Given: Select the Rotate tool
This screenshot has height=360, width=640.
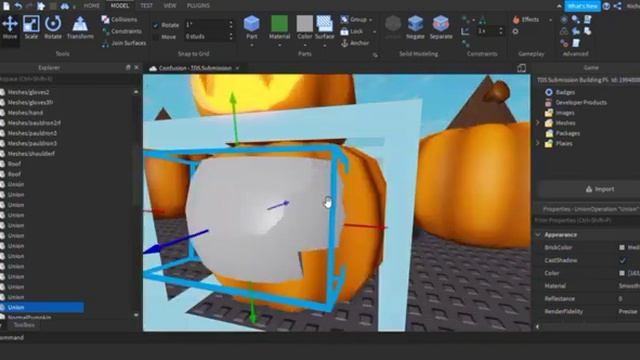Looking at the screenshot, I should [53, 27].
